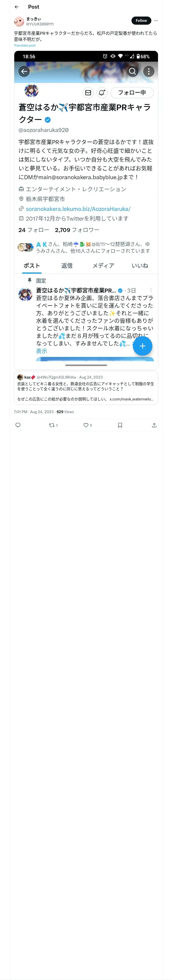Tap the blue compose plus button

click(x=143, y=346)
